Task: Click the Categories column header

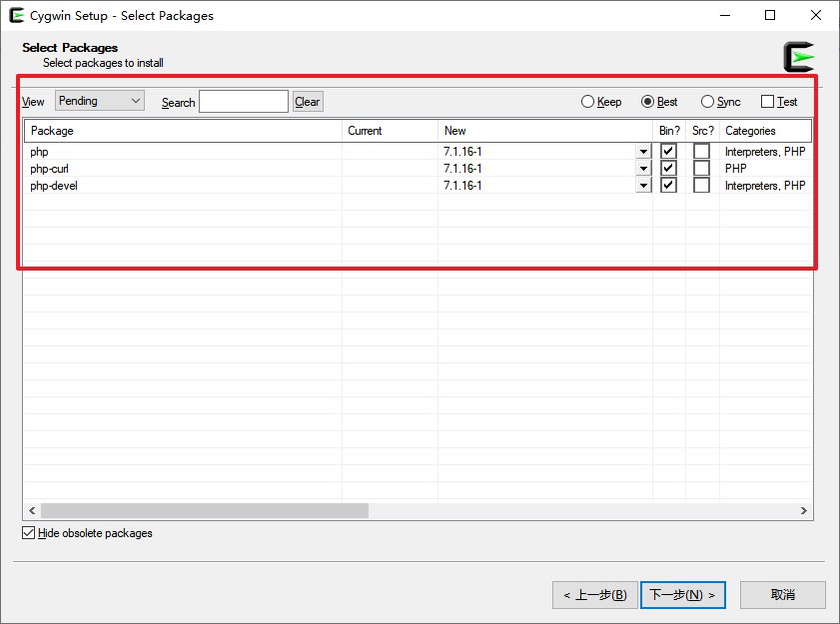Action: [765, 131]
